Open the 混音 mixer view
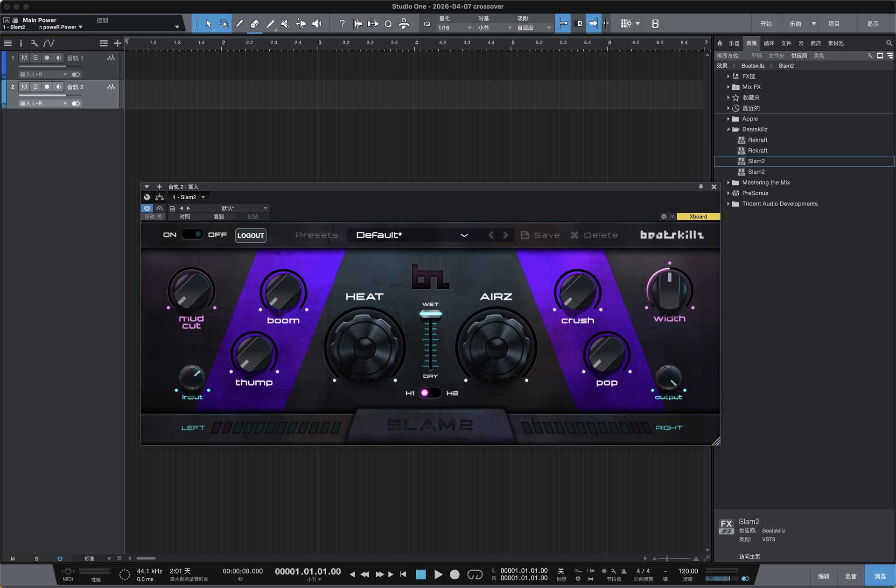The height and width of the screenshot is (588, 896). coord(851,576)
